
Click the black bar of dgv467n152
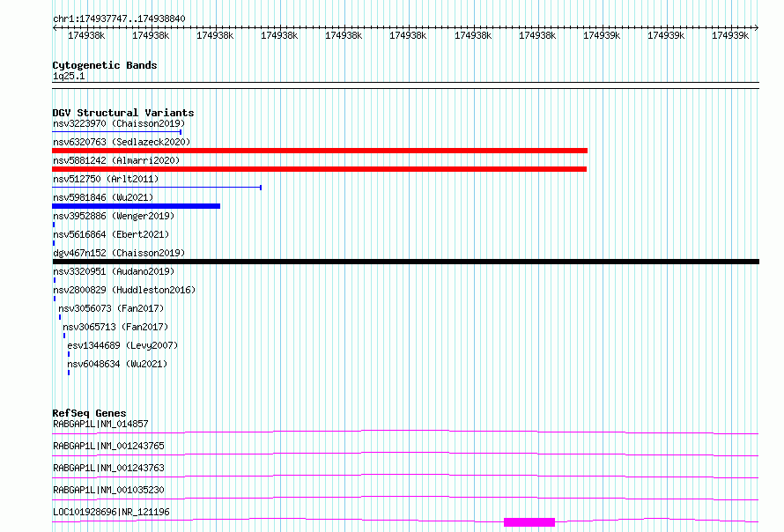pos(405,262)
